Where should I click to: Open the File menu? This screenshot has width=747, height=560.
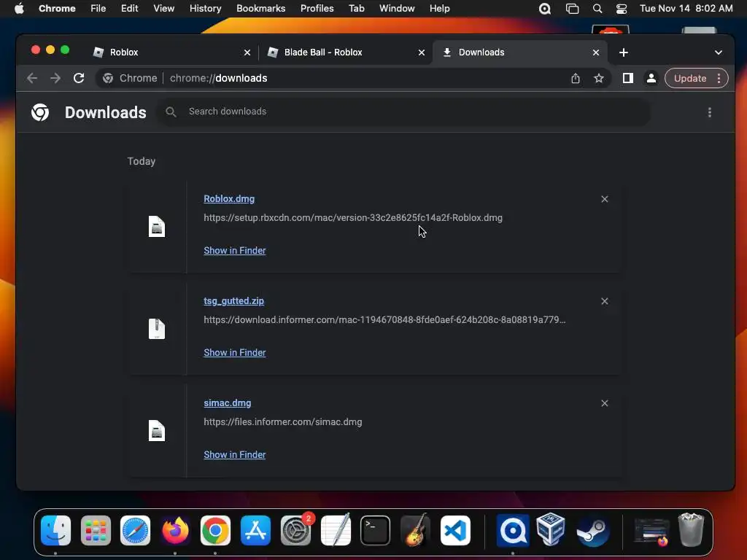(x=98, y=9)
